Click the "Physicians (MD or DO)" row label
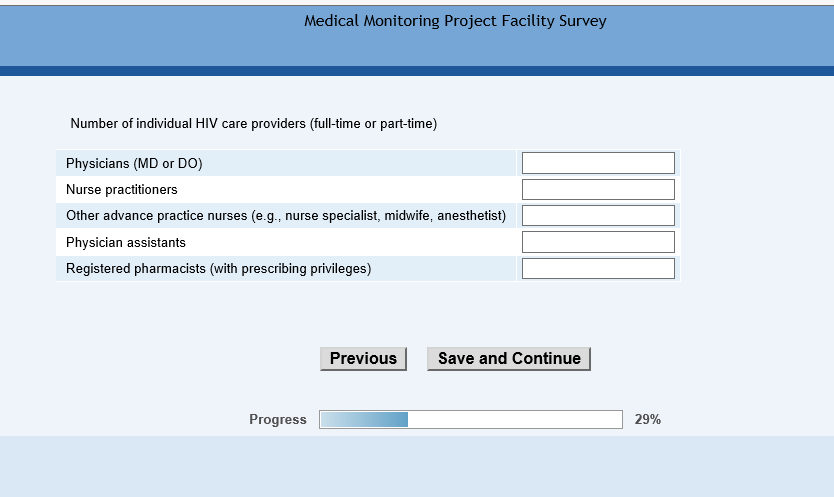Image resolution: width=834 pixels, height=497 pixels. click(x=134, y=164)
